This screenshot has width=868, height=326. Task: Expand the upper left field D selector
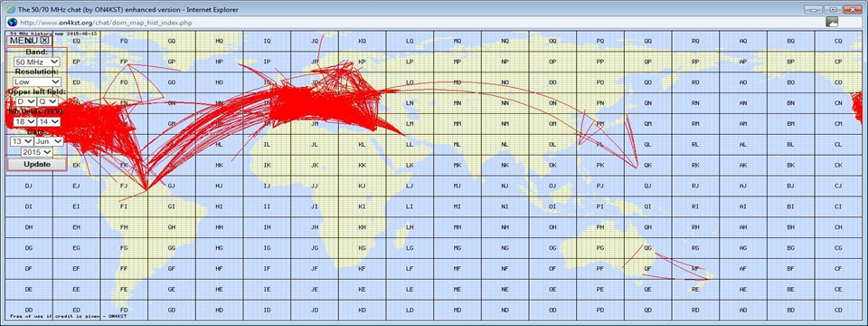(25, 102)
